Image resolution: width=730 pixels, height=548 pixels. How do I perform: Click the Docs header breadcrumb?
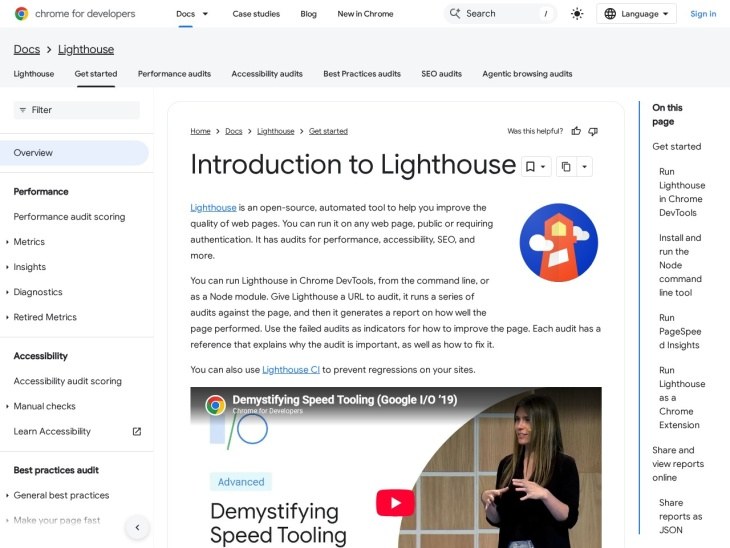pyautogui.click(x=27, y=49)
